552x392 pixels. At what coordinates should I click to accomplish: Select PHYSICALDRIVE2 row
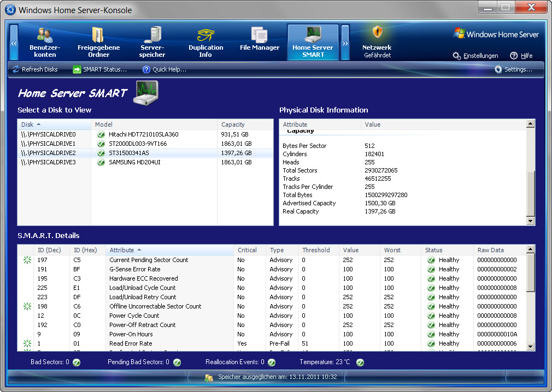145,153
